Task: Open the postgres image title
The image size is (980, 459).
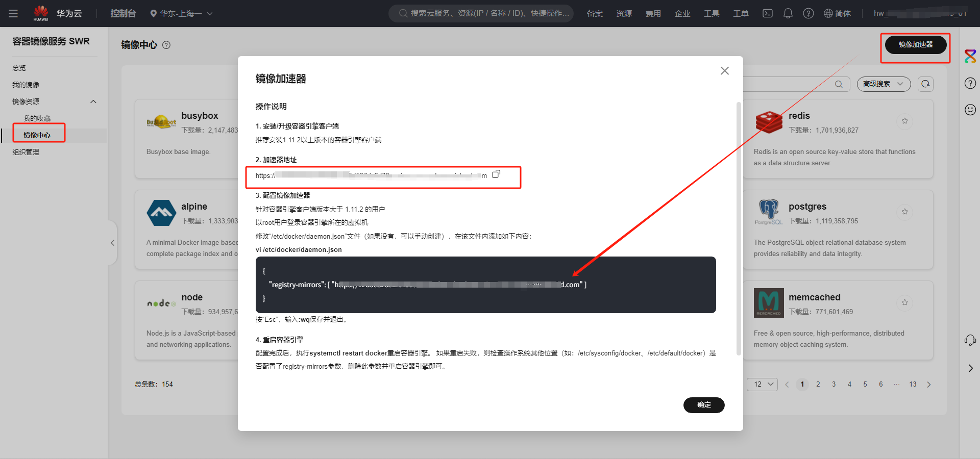Action: [x=807, y=207]
